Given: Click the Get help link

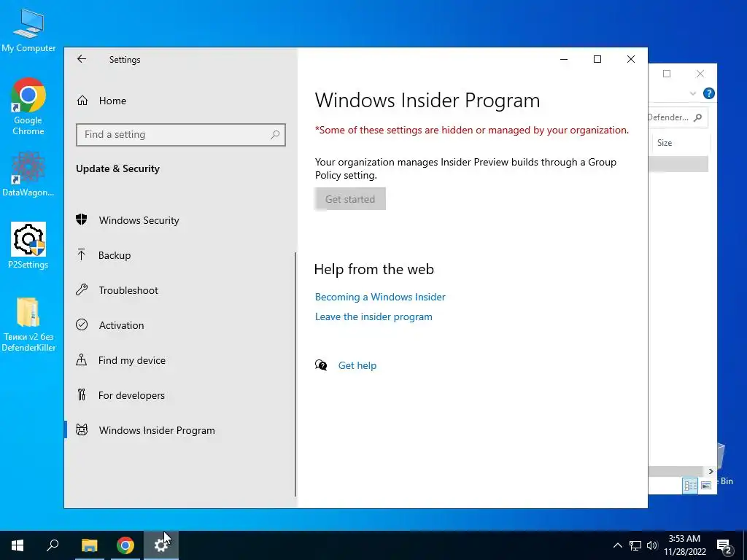Looking at the screenshot, I should click(357, 365).
